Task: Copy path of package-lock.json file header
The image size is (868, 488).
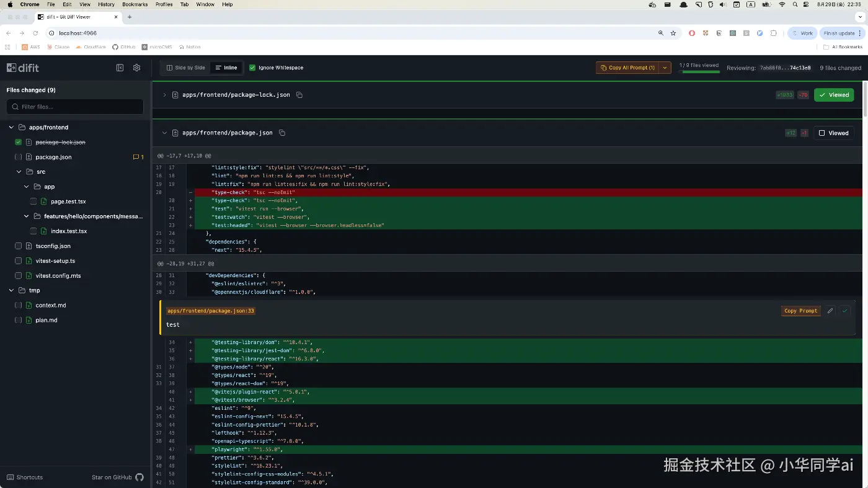Action: 299,95
